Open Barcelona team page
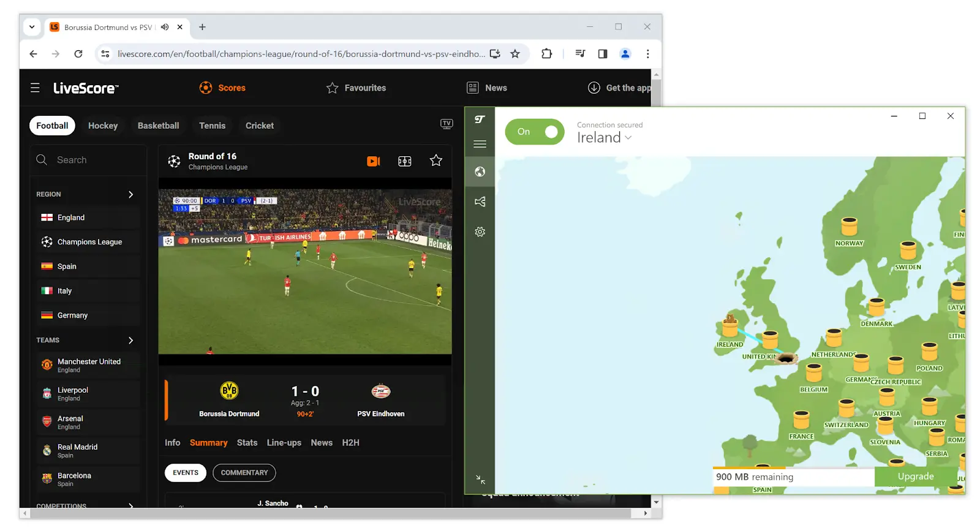This screenshot has width=980, height=528. coord(88,480)
